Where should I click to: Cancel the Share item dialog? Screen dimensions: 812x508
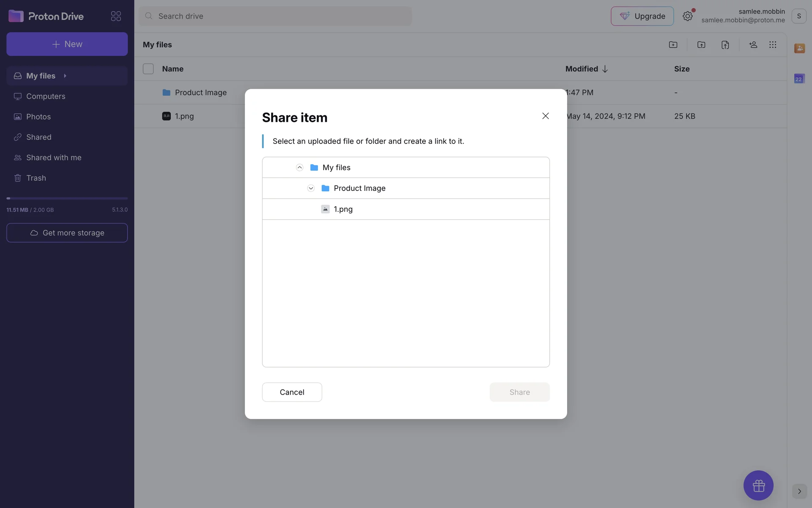click(292, 392)
